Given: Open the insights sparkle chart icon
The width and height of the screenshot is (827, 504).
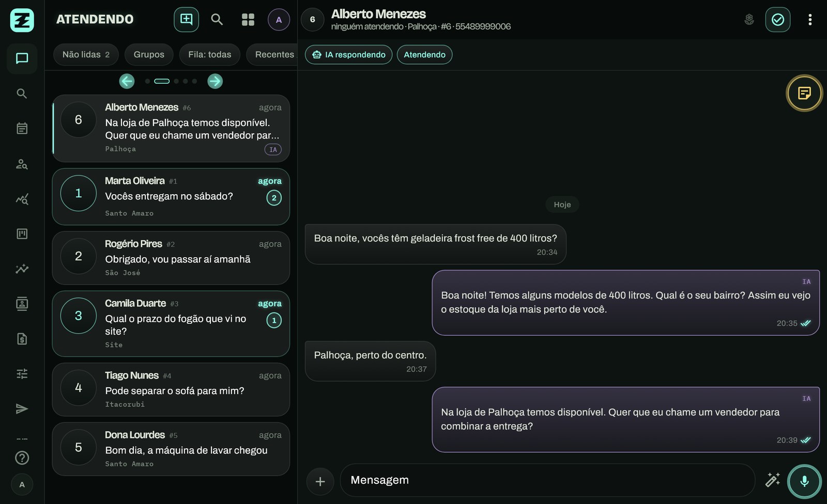Looking at the screenshot, I should (x=22, y=269).
